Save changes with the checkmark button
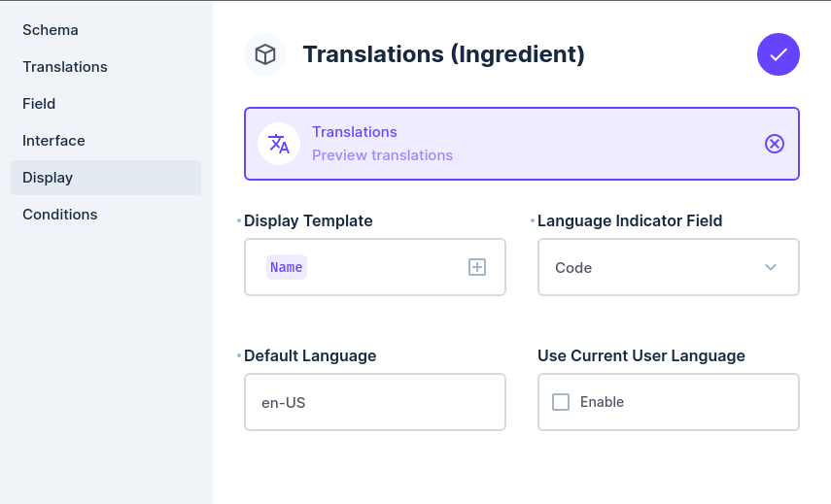The height and width of the screenshot is (504, 831). coord(778,54)
